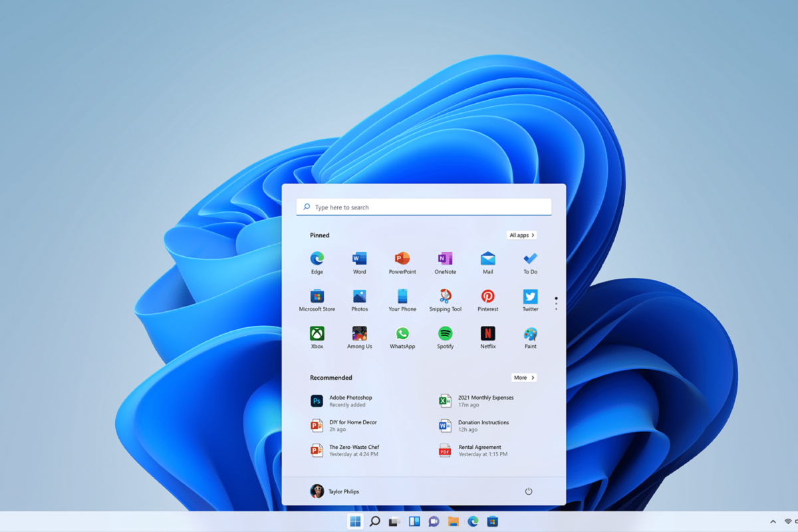
Task: Launch WhatsApp from pinned apps
Action: coord(402,337)
